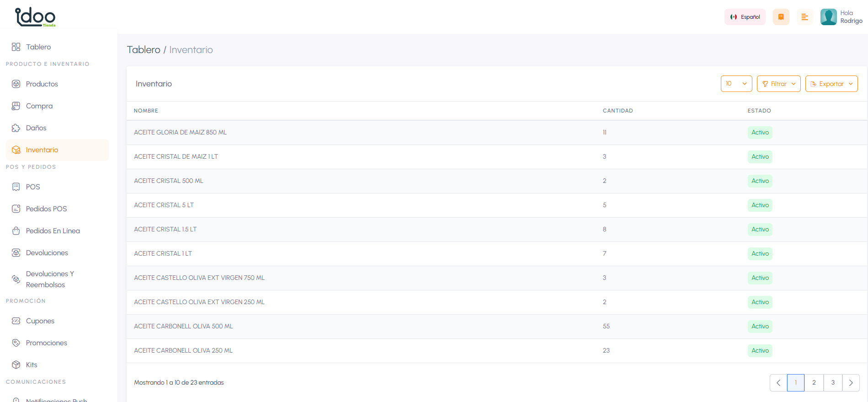Open the Filtrar dropdown

778,84
